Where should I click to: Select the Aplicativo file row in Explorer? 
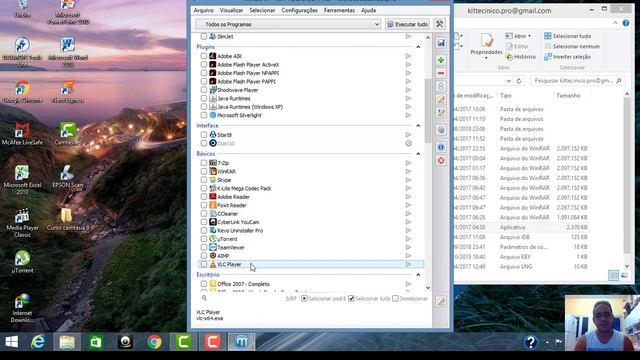tap(522, 227)
